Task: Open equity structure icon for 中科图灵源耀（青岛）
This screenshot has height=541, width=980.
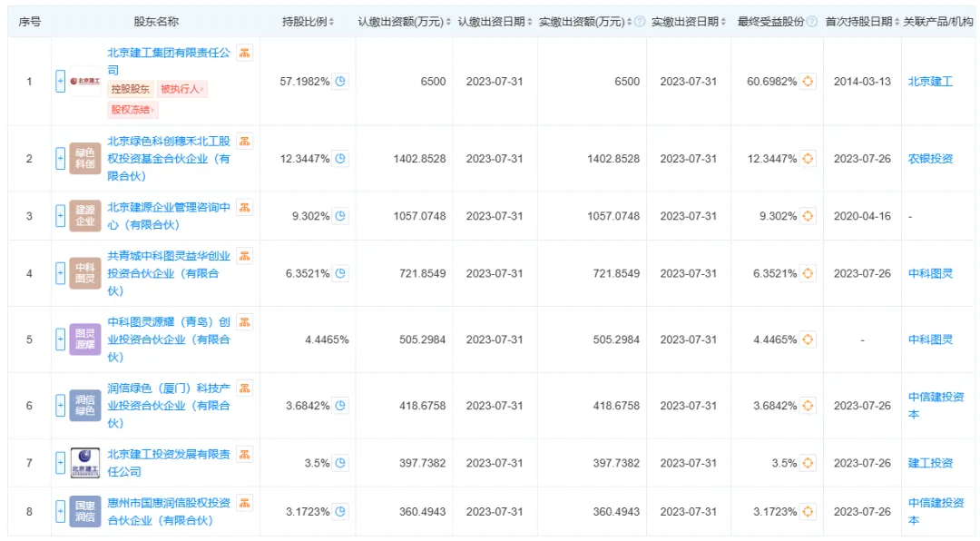Action: pyautogui.click(x=244, y=322)
